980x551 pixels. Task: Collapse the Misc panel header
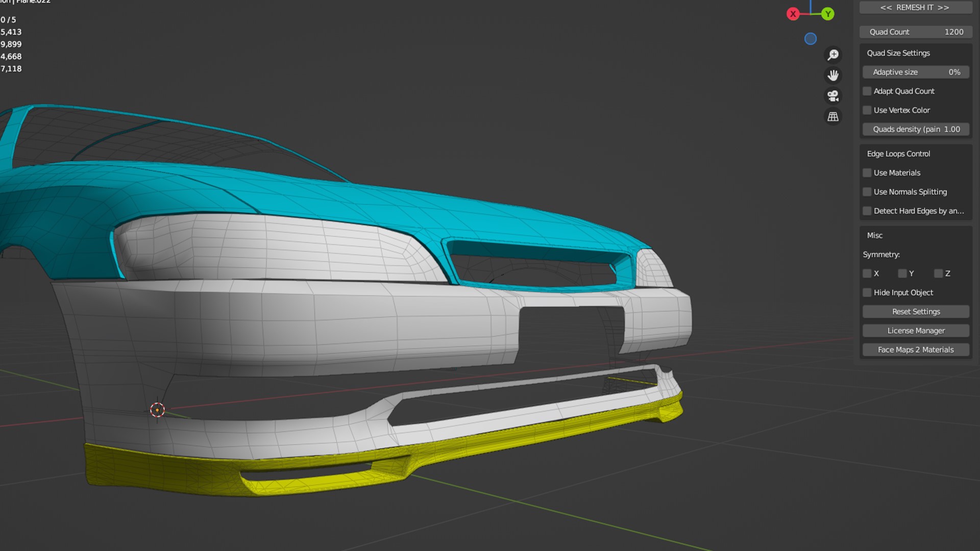[875, 236]
